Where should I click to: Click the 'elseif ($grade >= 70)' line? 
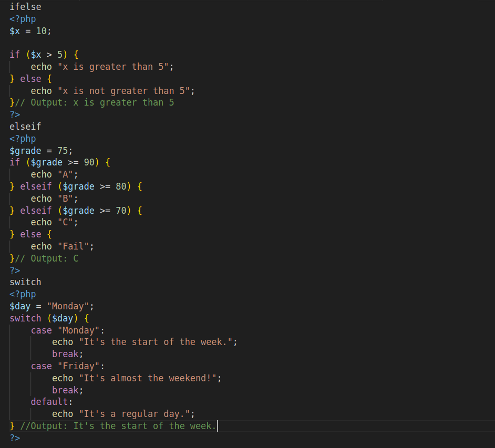(76, 211)
